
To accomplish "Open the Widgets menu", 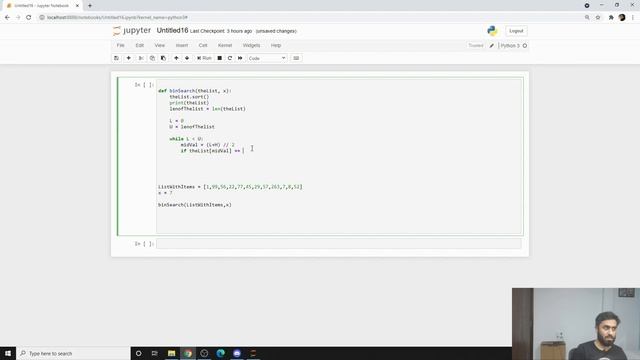I will tap(251, 45).
